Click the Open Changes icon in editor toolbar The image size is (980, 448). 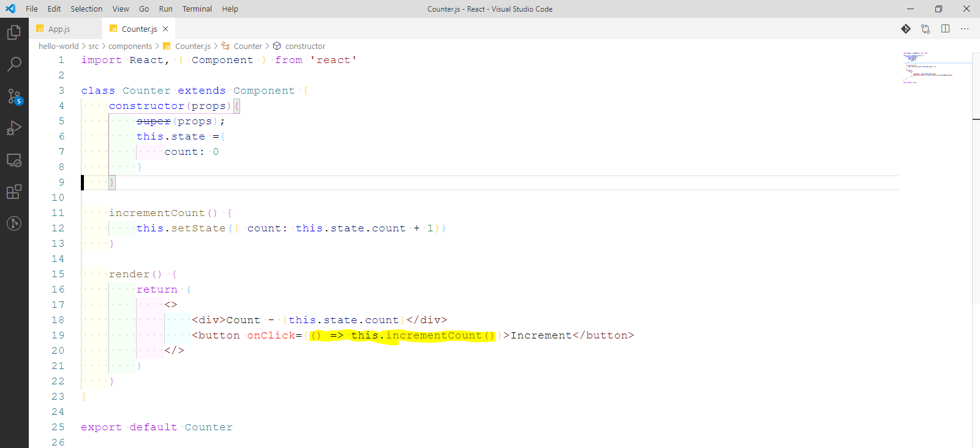925,29
